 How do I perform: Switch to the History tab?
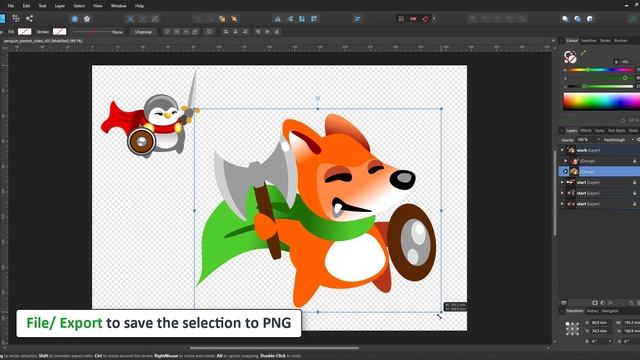coord(592,311)
